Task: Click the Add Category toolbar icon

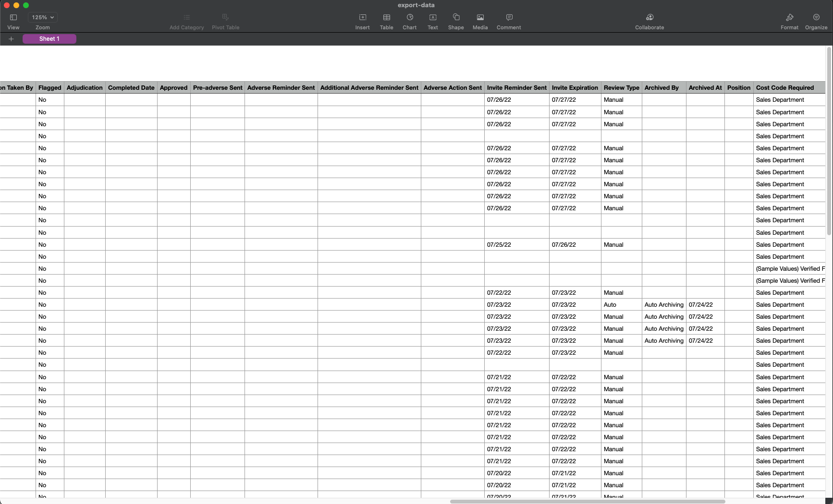Action: click(x=186, y=17)
